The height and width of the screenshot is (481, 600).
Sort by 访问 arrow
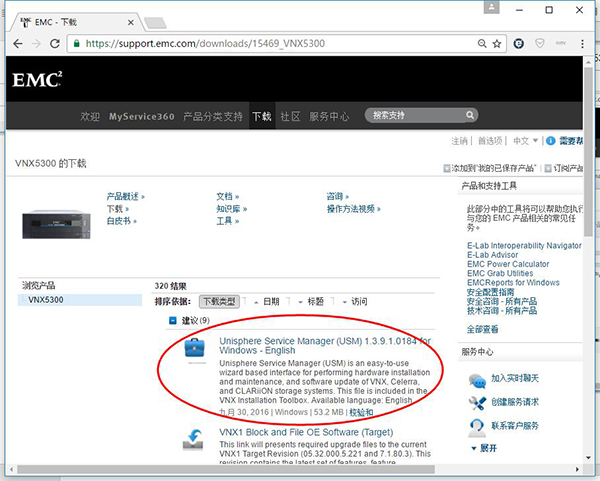point(344,302)
